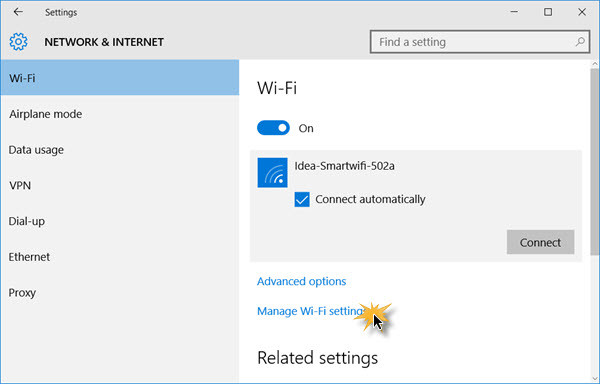Open Ethernet settings page
The width and height of the screenshot is (600, 384).
click(x=120, y=257)
